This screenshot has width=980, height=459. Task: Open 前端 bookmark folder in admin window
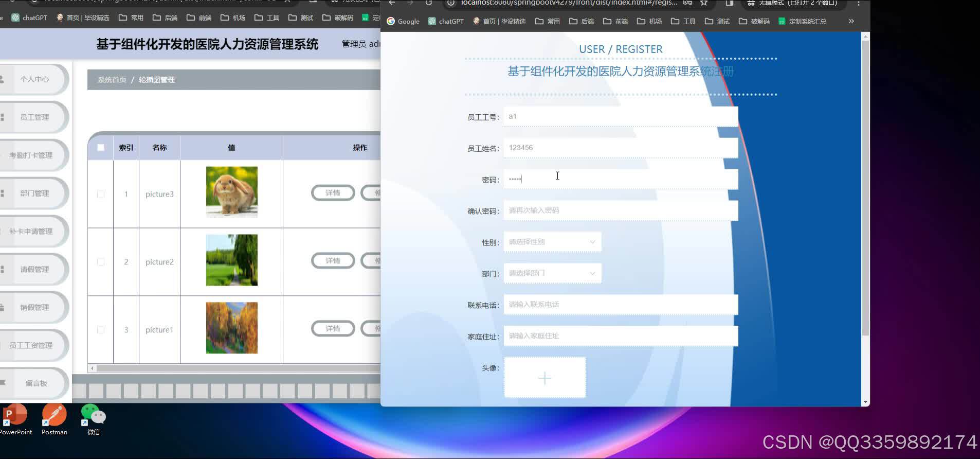[199, 17]
